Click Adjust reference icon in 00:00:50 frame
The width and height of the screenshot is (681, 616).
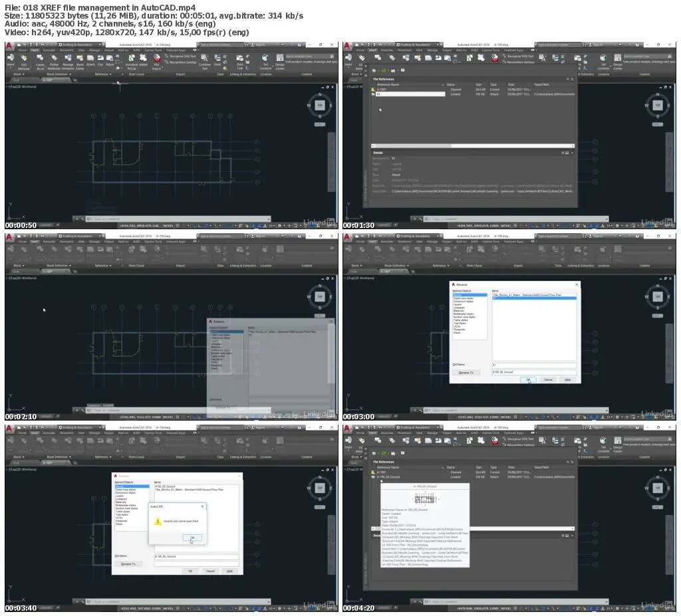pyautogui.click(x=110, y=58)
